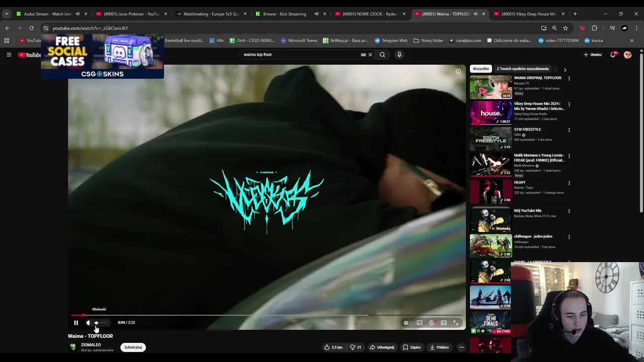Click the search box containing waima top floor
The width and height of the screenshot is (644, 362).
pos(300,54)
